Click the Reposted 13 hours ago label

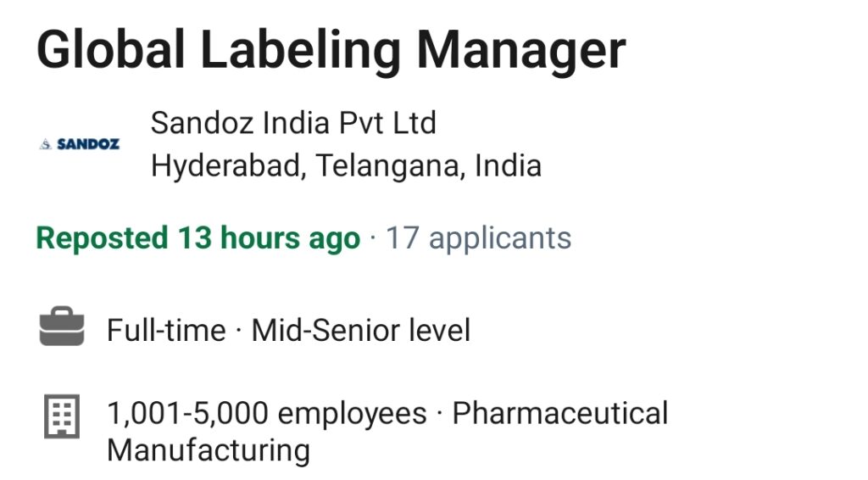198,239
